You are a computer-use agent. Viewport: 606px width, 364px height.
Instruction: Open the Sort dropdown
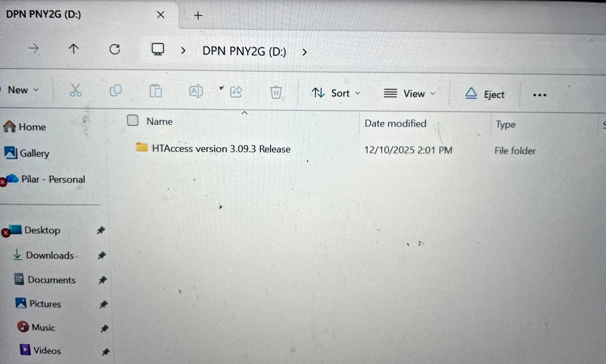(336, 93)
